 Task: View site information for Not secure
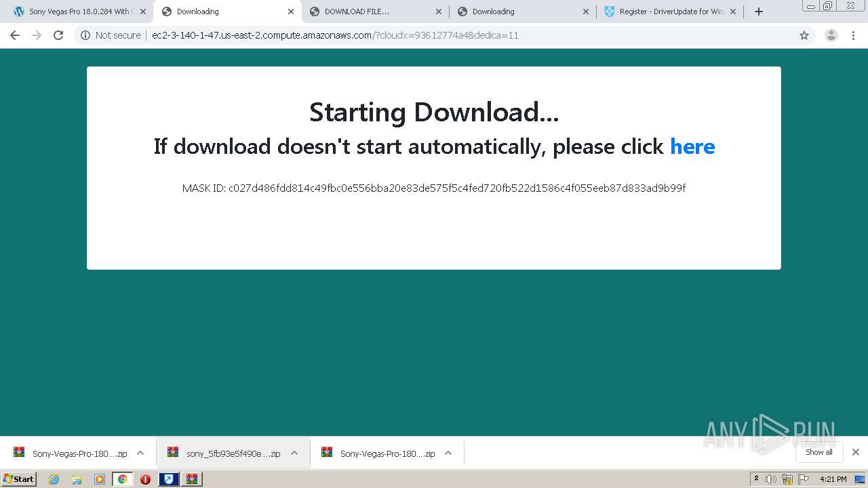click(x=111, y=35)
